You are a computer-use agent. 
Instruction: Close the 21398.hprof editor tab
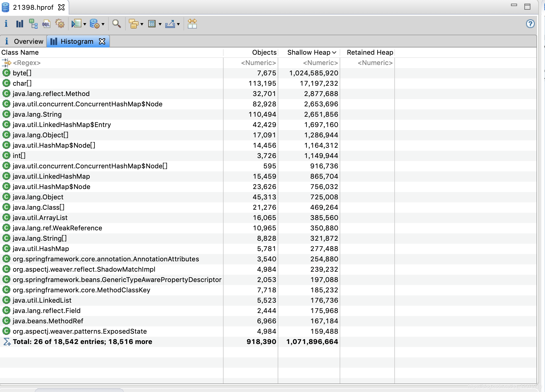tap(61, 7)
